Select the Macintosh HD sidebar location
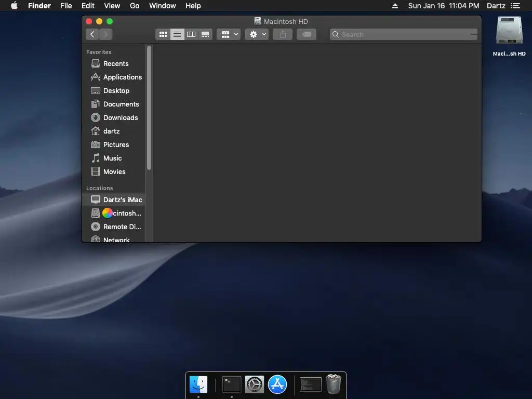 point(114,214)
